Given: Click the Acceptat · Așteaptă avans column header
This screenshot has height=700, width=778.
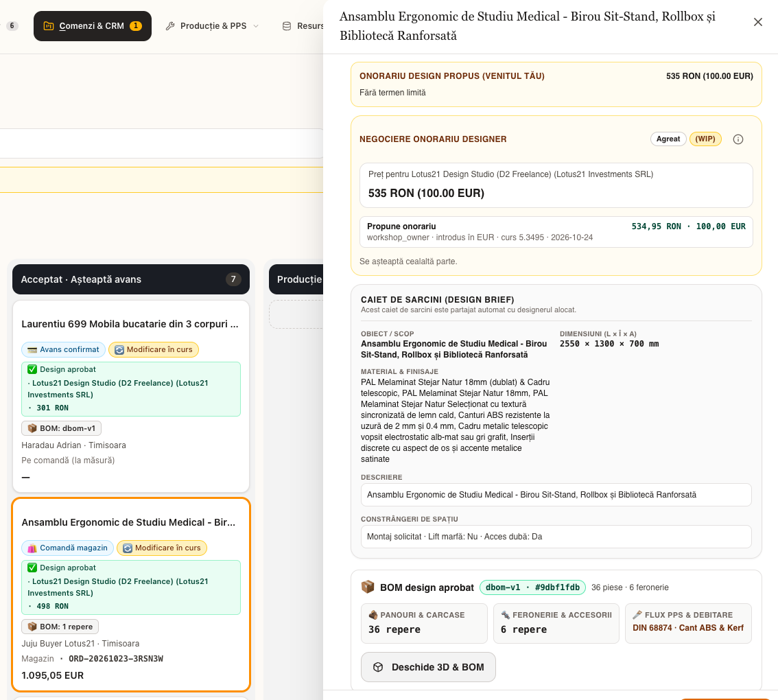Looking at the screenshot, I should (131, 279).
